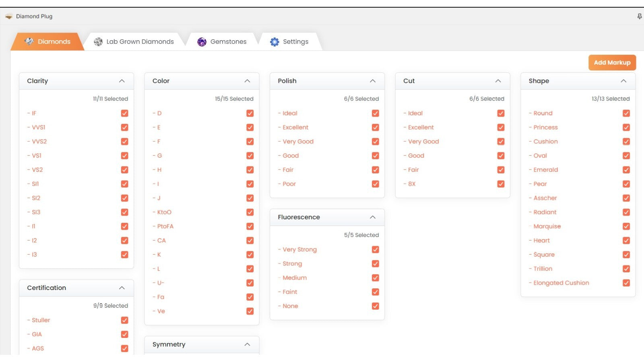Viewport: 644px width, 362px height.
Task: Uncheck the IF clarity checkbox
Action: (x=125, y=113)
